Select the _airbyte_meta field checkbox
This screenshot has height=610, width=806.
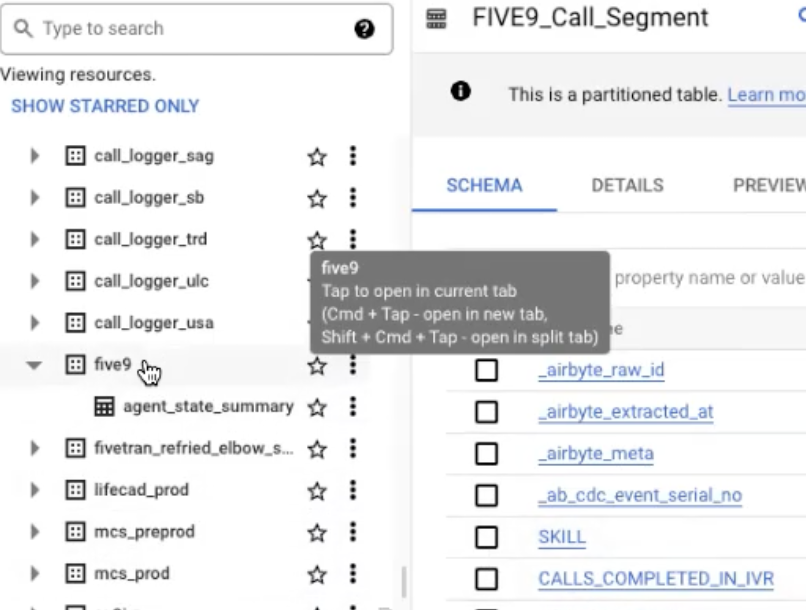pyautogui.click(x=486, y=454)
